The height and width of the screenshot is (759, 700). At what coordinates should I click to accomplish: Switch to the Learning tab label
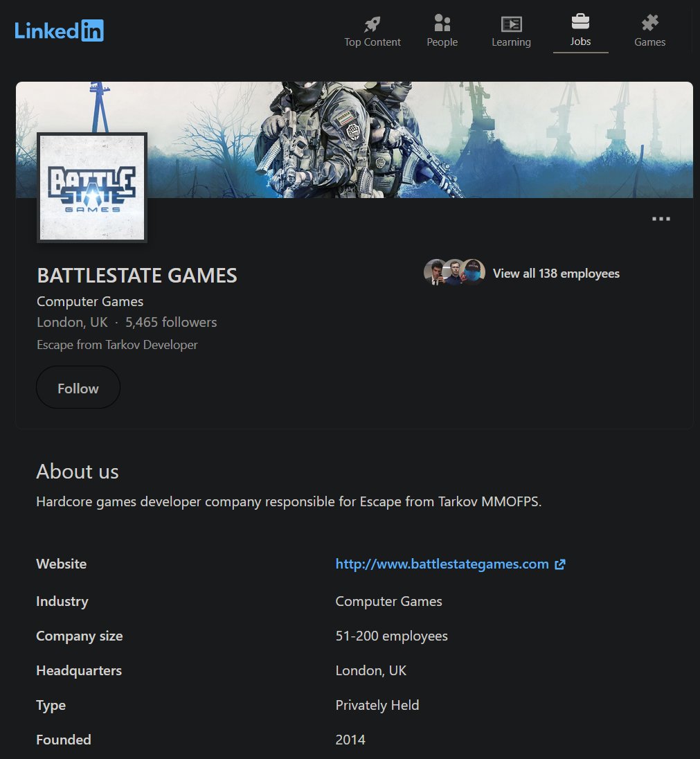point(511,42)
